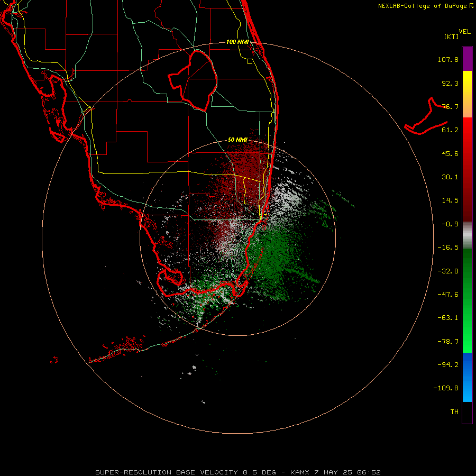Click the Super-Resolution Base Velocity caption text

238,472
